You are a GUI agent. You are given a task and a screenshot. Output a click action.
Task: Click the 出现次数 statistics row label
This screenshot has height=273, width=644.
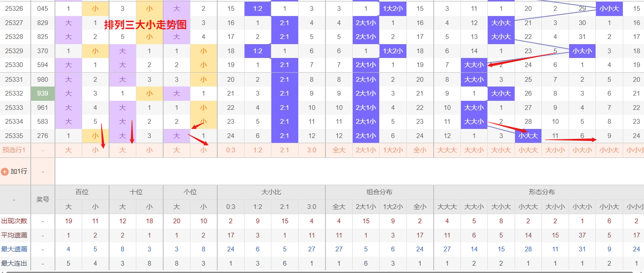tap(14, 221)
